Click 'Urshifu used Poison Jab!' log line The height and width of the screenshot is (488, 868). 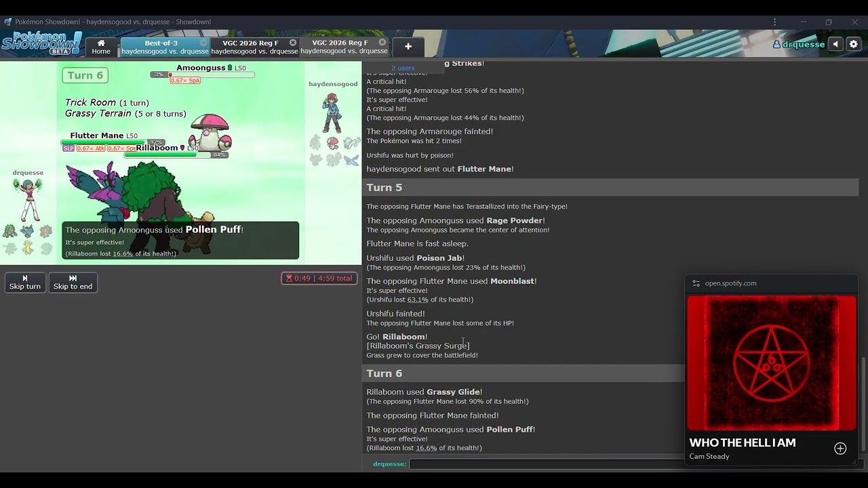415,258
